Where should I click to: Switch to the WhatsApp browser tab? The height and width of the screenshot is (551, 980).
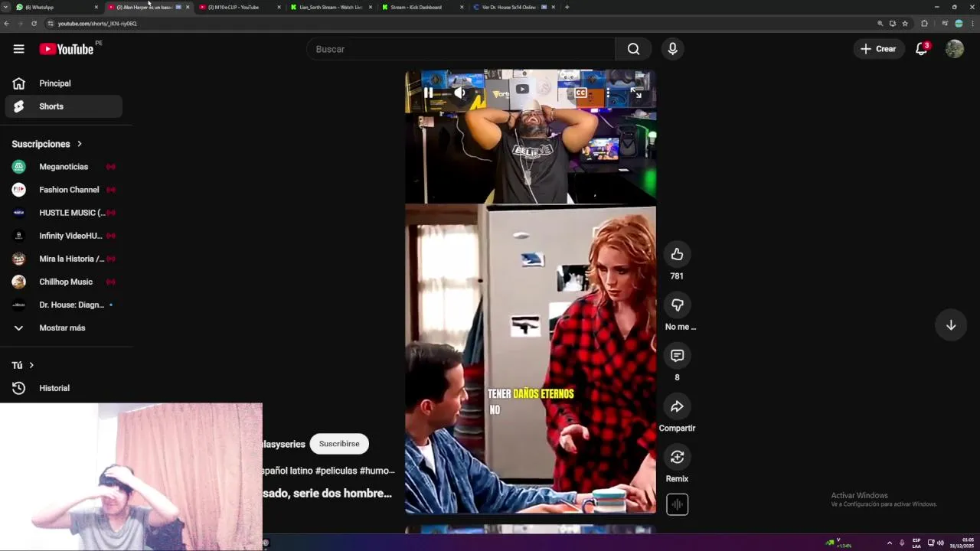point(55,7)
